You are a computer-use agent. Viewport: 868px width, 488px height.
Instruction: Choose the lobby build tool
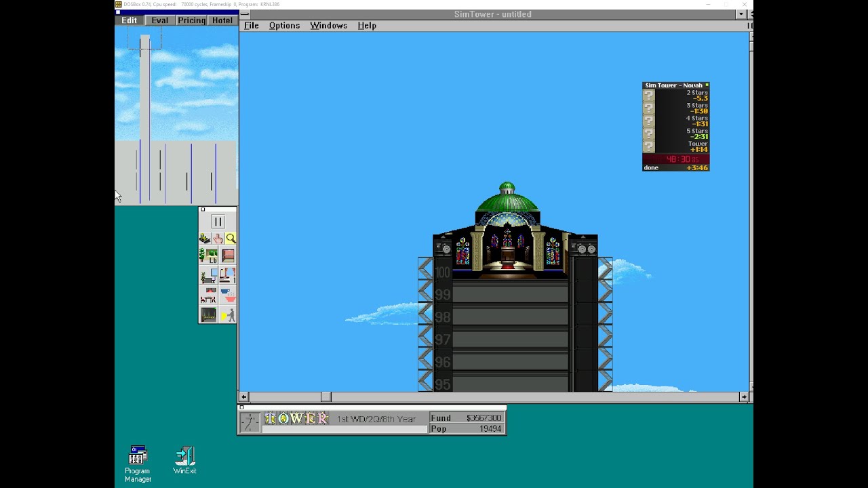pyautogui.click(x=208, y=256)
